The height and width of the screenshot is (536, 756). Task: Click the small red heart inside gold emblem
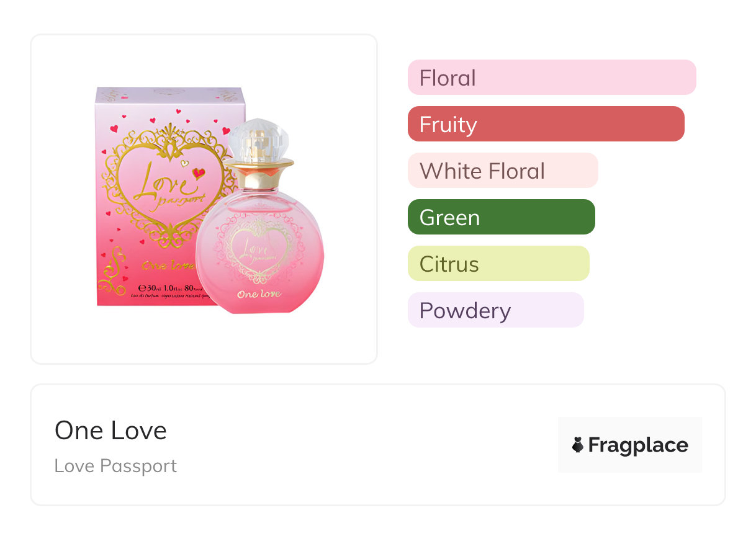coord(199,173)
